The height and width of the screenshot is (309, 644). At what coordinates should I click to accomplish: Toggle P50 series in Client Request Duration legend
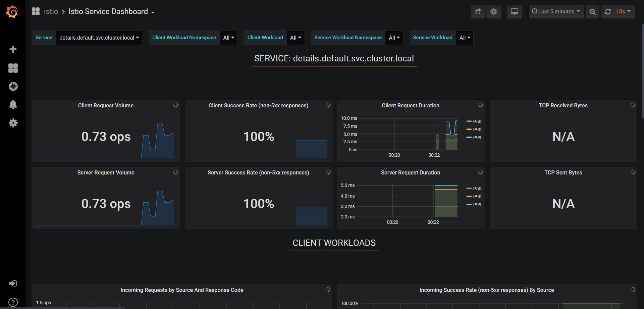point(477,121)
